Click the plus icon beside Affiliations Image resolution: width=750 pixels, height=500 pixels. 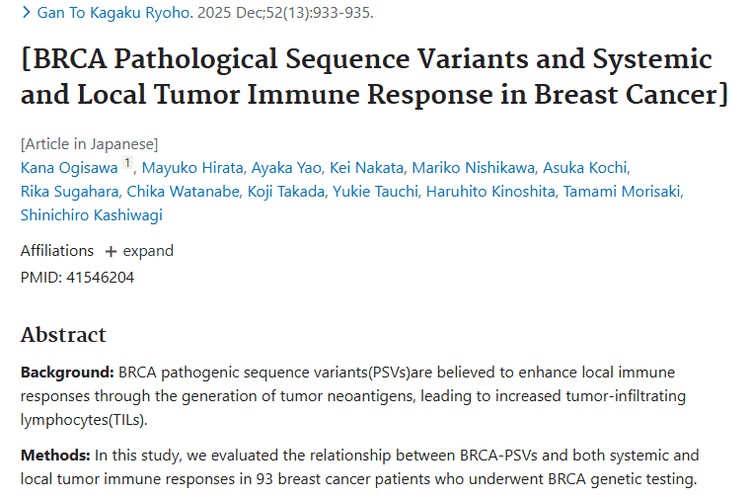(111, 251)
